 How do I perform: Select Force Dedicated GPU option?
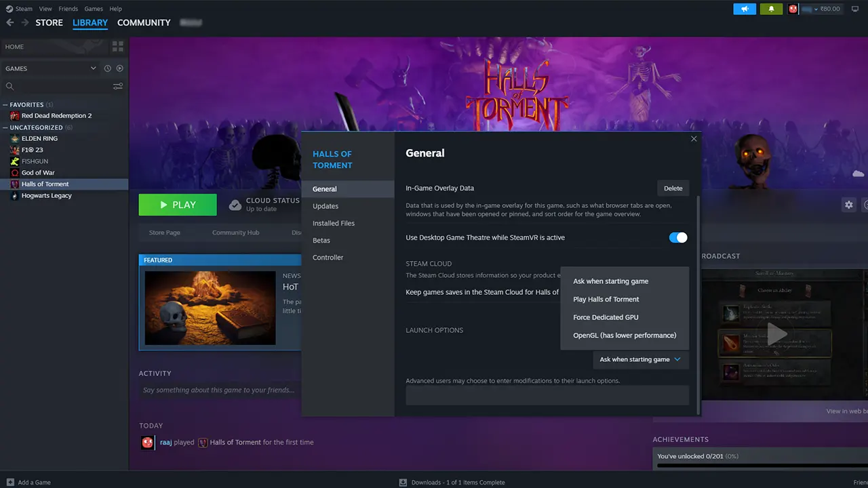[x=606, y=317]
